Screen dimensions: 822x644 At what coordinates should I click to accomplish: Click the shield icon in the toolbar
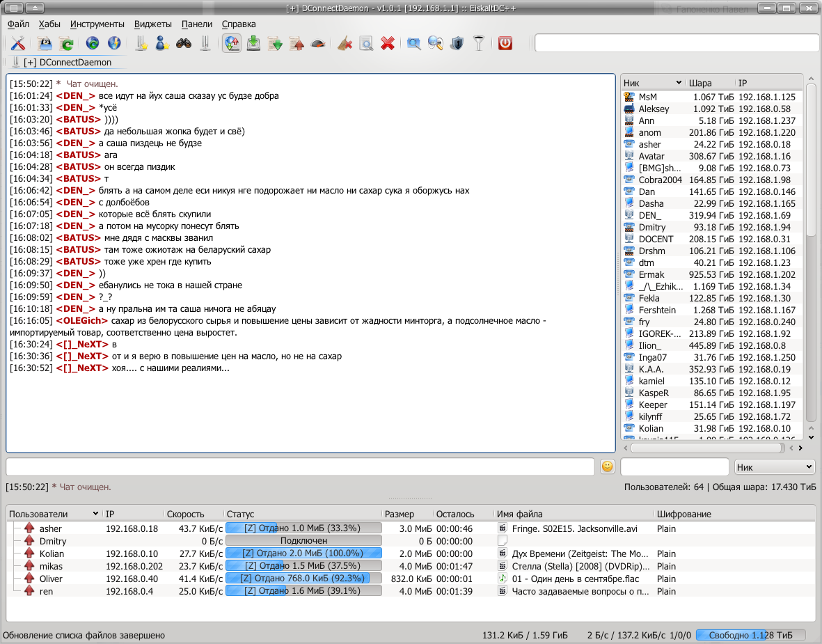pyautogui.click(x=457, y=43)
